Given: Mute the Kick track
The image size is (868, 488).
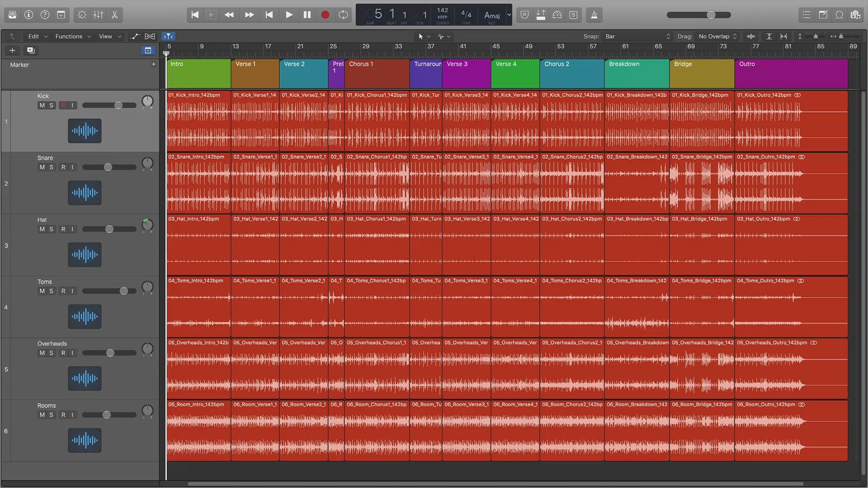Looking at the screenshot, I should coord(42,105).
